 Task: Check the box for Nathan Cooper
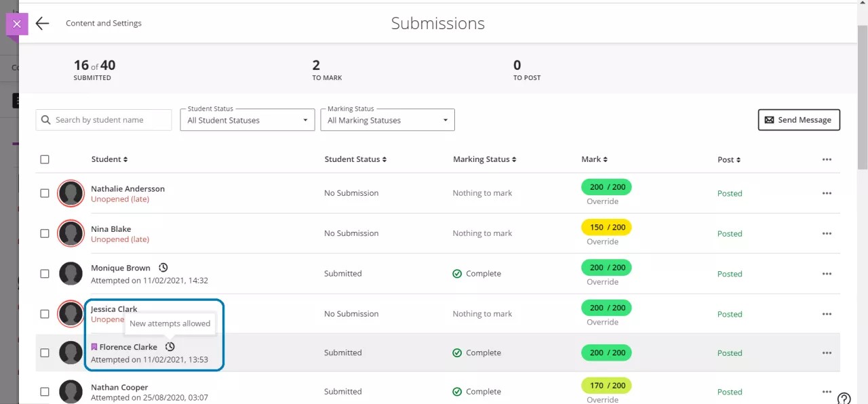(x=45, y=392)
